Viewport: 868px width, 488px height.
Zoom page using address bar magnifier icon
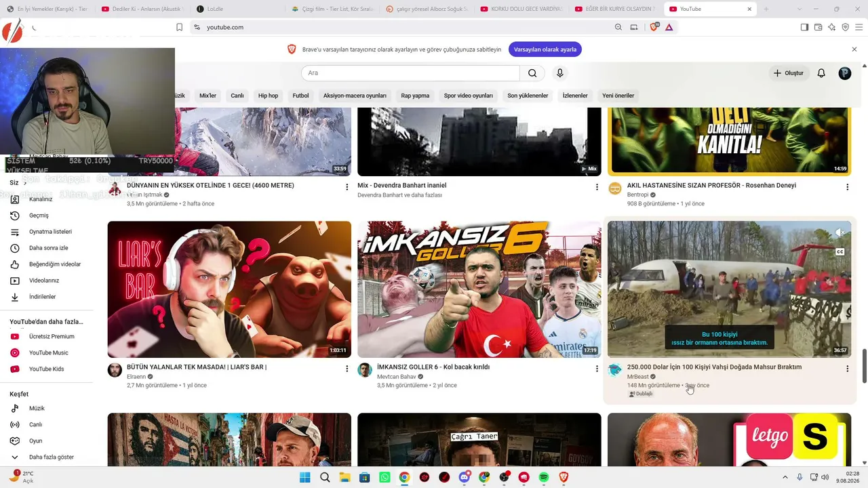[x=618, y=27]
